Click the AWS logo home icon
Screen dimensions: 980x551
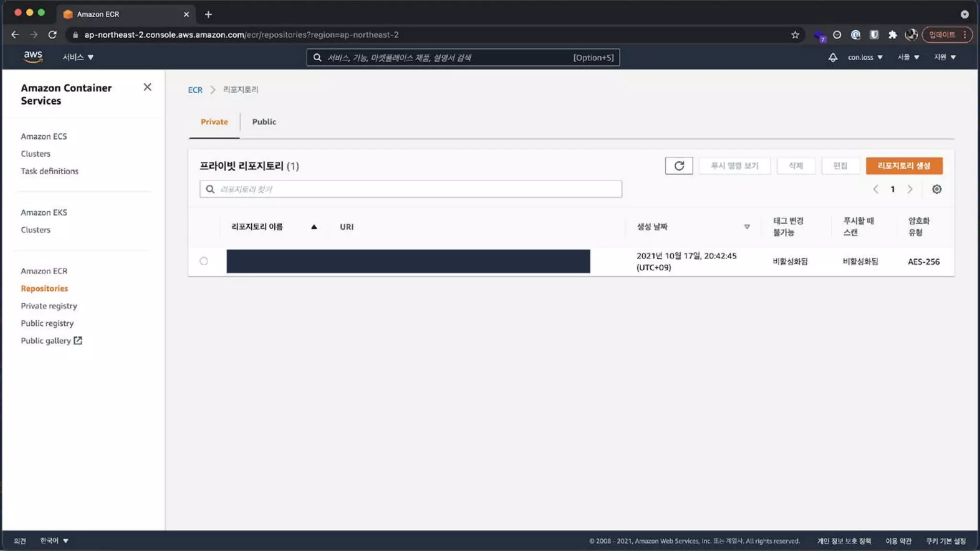point(33,57)
